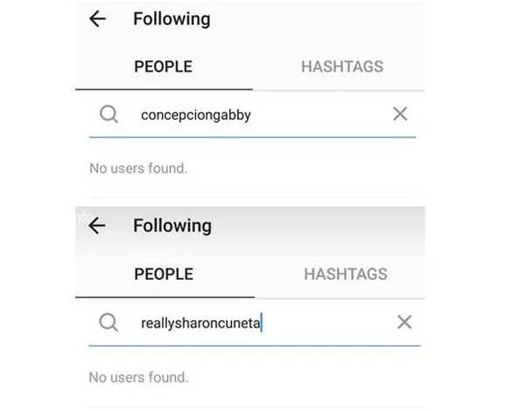Click the blue text cursor after reallysharoncuneta
Viewport: 532px width, 411px height.
coord(262,322)
